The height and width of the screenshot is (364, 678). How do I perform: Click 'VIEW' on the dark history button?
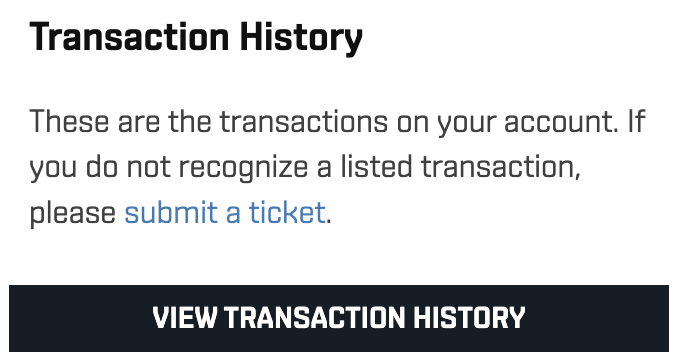point(185,318)
